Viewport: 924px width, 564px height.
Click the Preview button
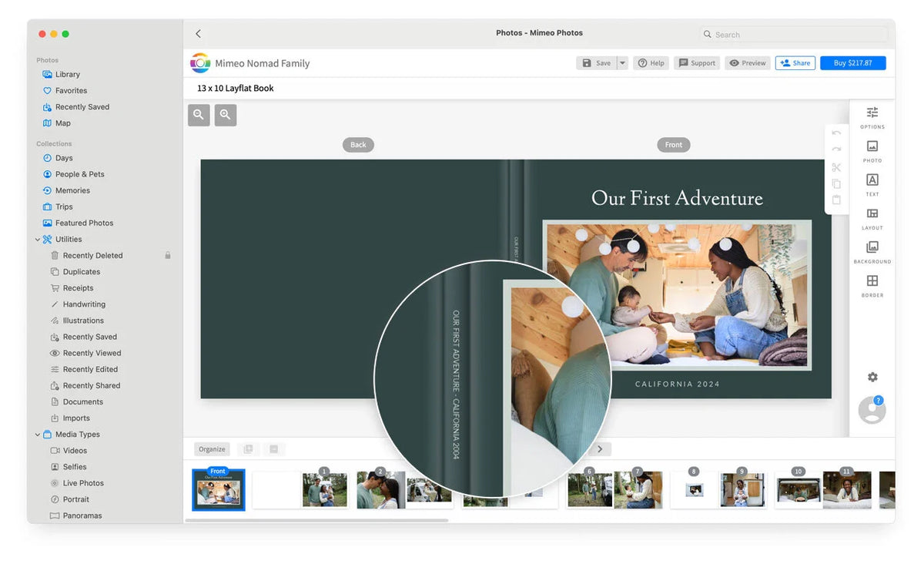pyautogui.click(x=747, y=63)
